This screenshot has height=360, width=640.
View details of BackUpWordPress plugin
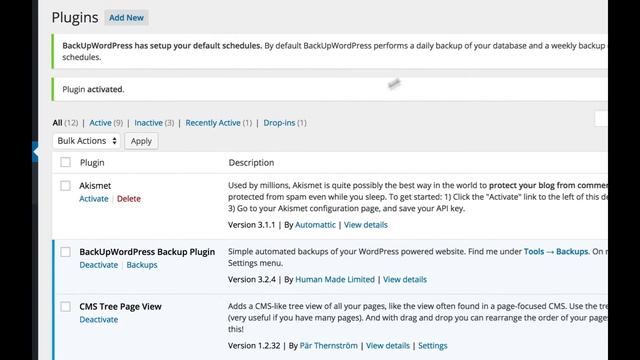tap(405, 280)
